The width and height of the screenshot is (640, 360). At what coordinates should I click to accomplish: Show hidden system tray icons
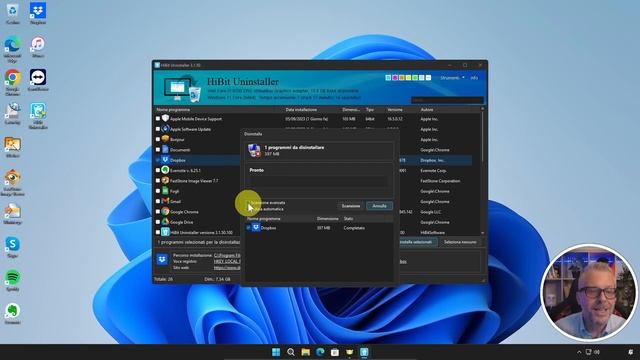pos(579,352)
